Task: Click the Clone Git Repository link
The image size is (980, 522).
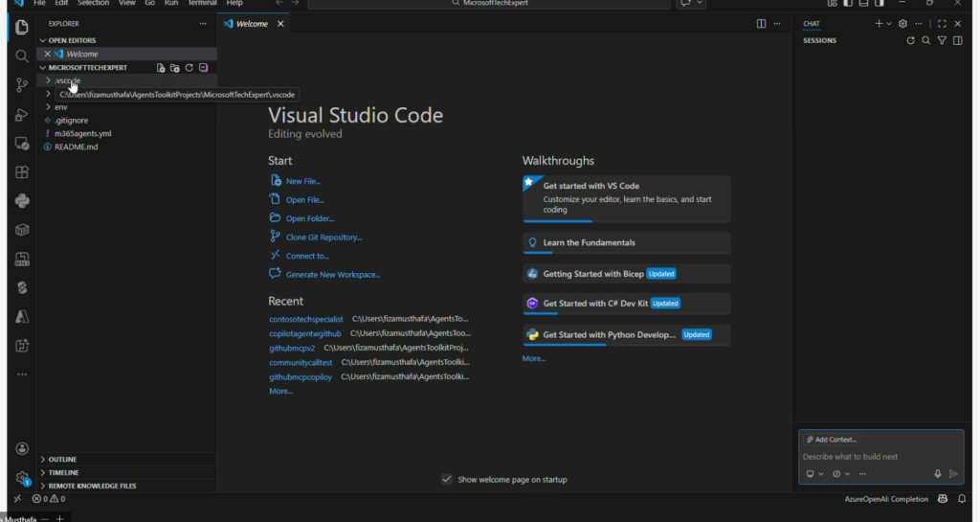Action: (323, 238)
